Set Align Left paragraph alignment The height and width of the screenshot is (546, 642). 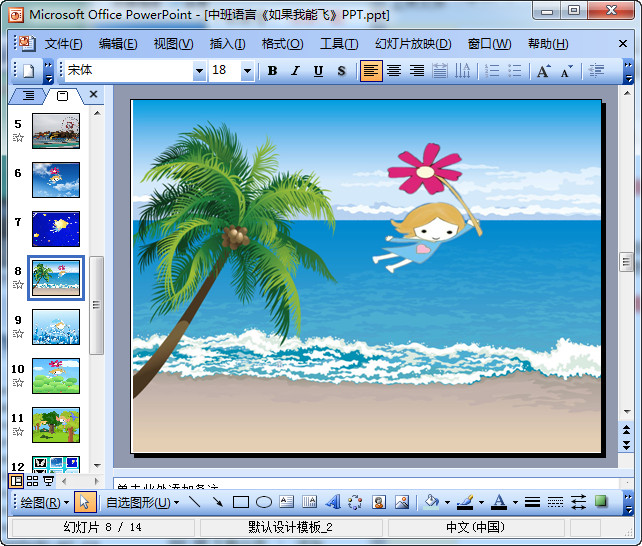click(x=371, y=71)
